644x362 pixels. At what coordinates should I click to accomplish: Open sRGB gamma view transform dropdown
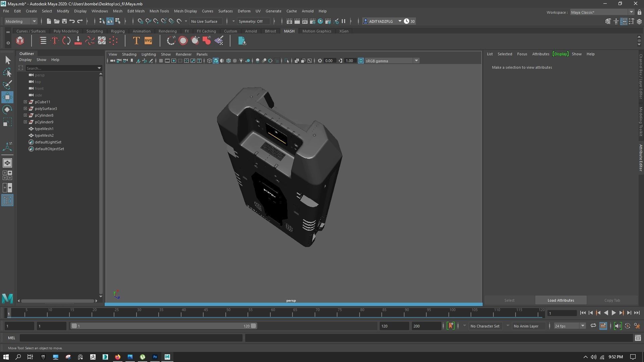point(392,61)
